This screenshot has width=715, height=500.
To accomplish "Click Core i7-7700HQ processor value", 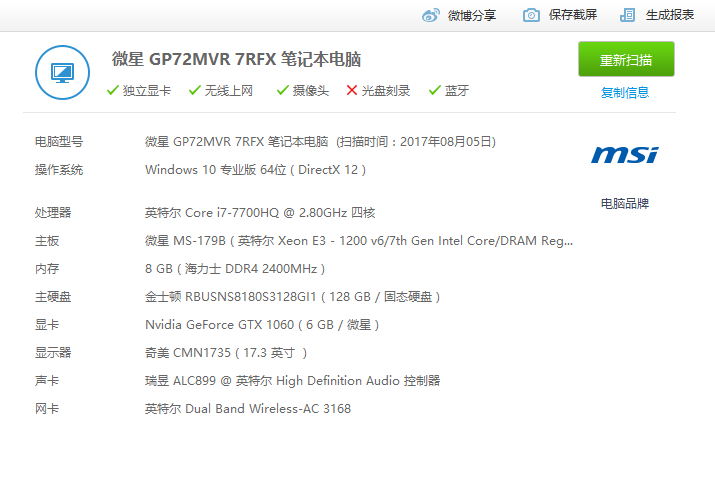I will [x=260, y=213].
